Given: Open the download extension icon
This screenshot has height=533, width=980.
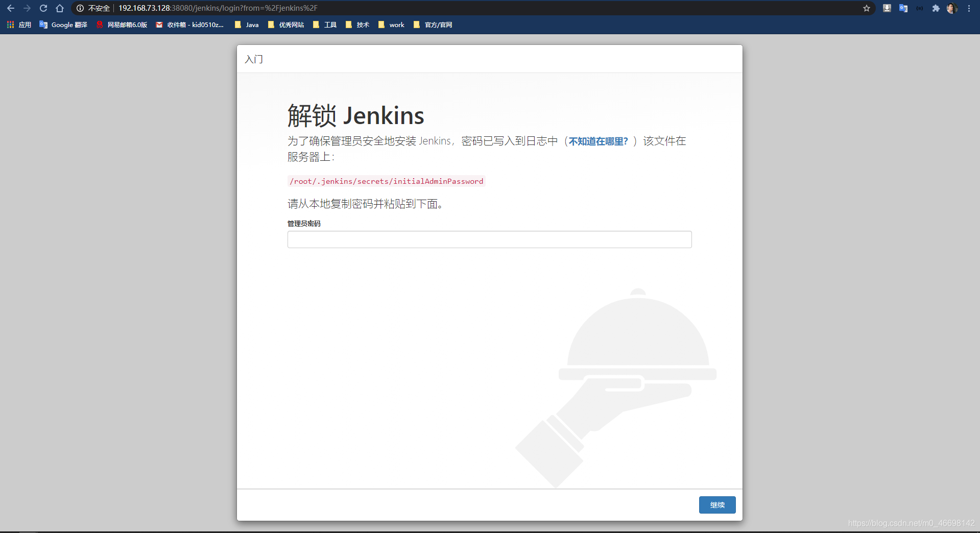Looking at the screenshot, I should 887,8.
